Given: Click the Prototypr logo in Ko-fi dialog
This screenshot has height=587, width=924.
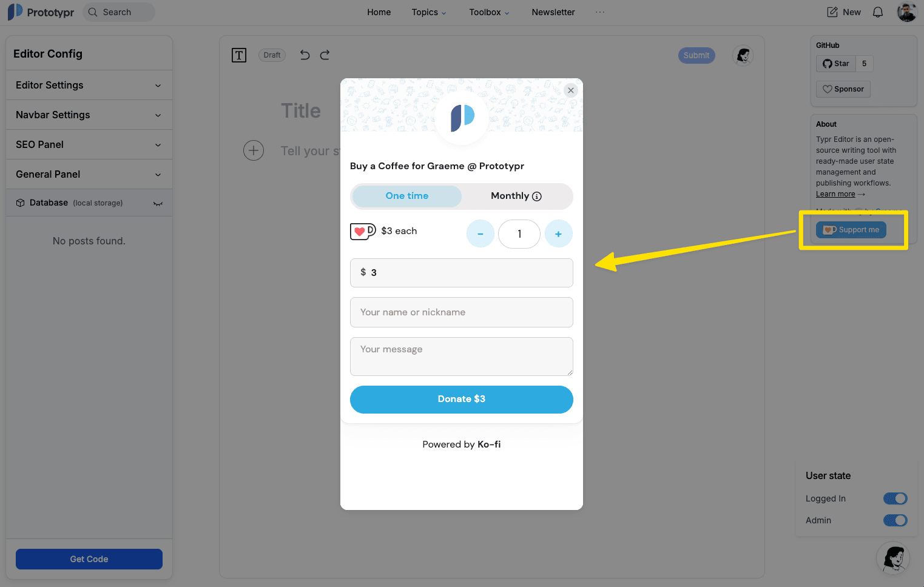Looking at the screenshot, I should click(x=462, y=117).
